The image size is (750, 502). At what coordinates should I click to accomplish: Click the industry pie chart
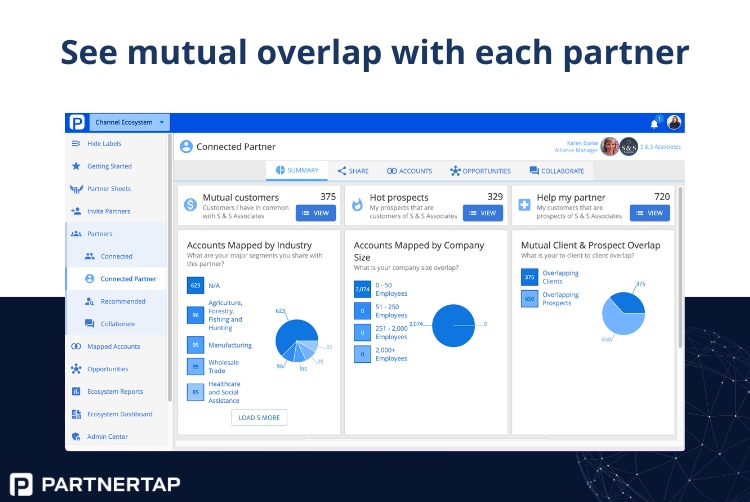297,340
